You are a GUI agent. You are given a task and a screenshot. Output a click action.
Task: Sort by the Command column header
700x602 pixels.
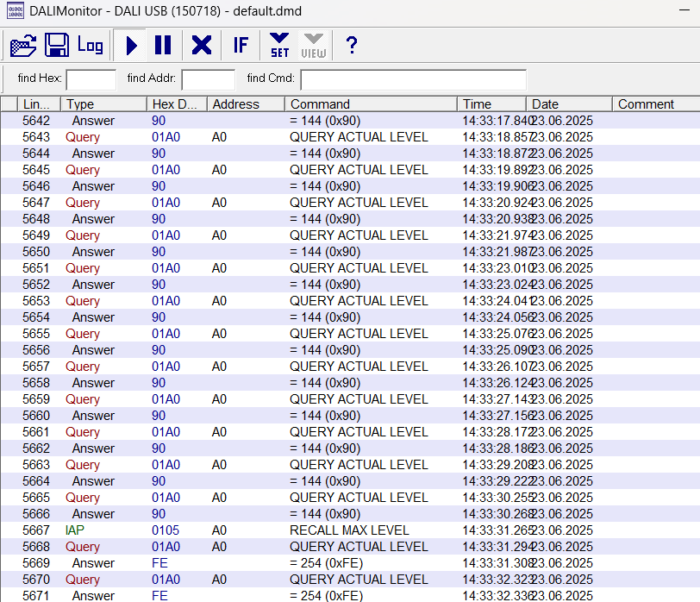(371, 104)
